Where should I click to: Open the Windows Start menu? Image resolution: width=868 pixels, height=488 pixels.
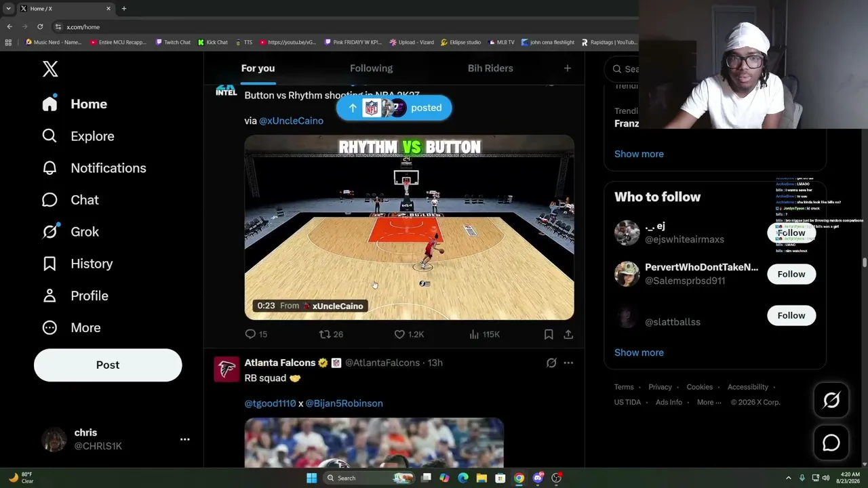(311, 478)
